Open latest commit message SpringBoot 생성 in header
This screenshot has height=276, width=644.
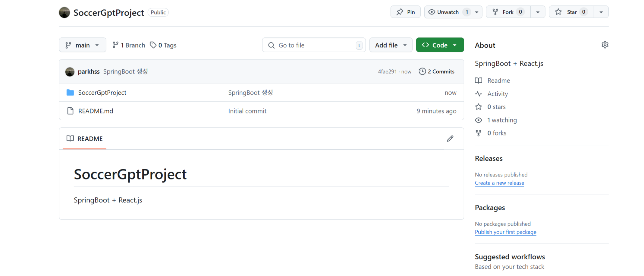[126, 71]
